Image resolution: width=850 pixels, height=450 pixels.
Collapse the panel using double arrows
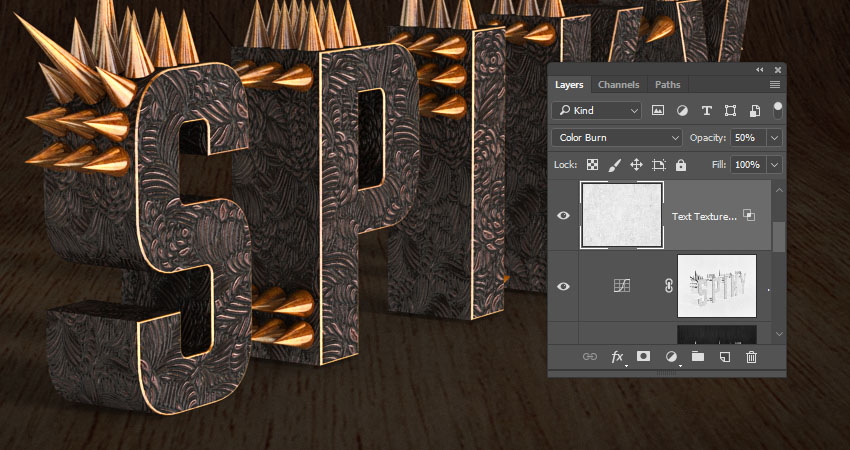(759, 69)
